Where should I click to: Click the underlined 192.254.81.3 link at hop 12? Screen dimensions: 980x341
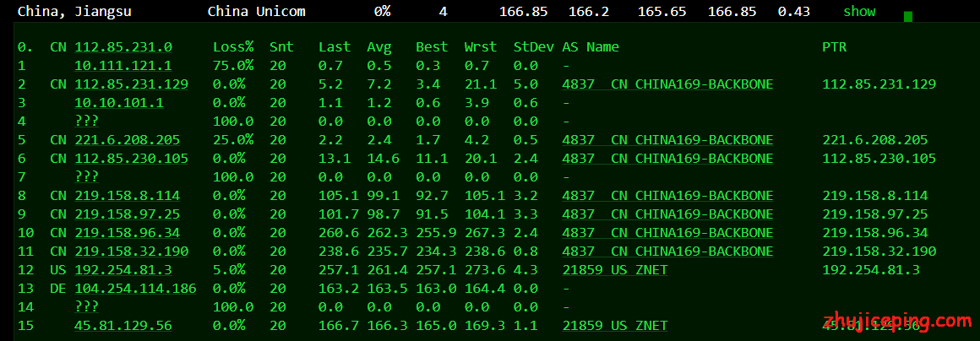point(123,270)
